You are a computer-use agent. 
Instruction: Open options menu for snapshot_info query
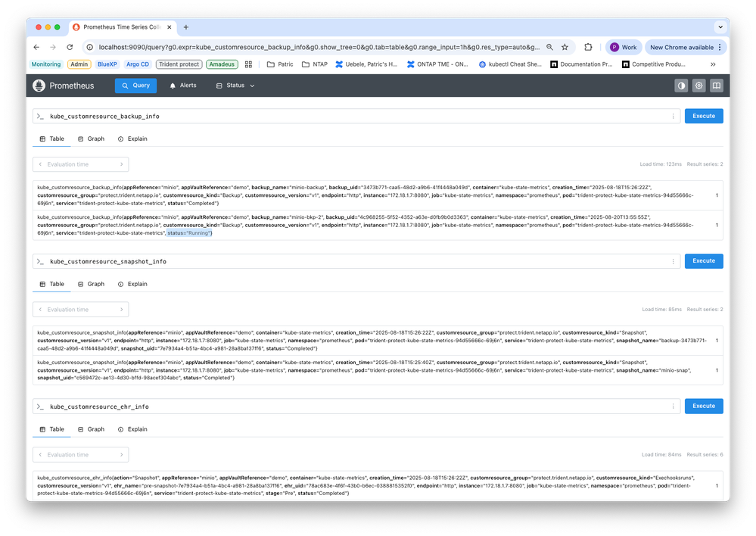(x=673, y=261)
